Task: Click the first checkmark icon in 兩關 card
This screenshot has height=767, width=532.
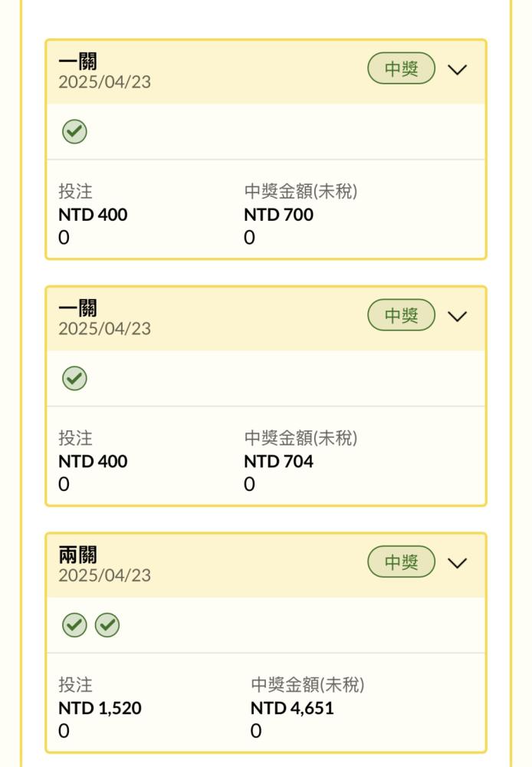Action: click(x=74, y=624)
